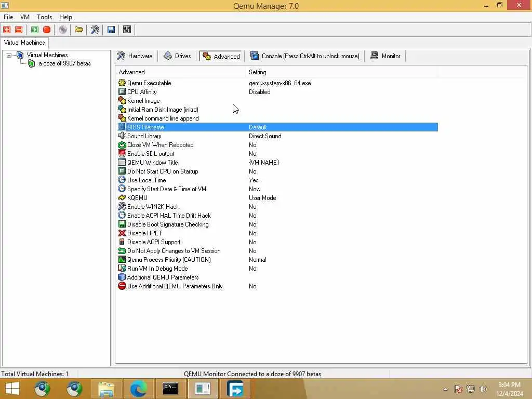This screenshot has height=399, width=532.
Task: Click the '{VM NAME}' window title value
Action: (264, 163)
